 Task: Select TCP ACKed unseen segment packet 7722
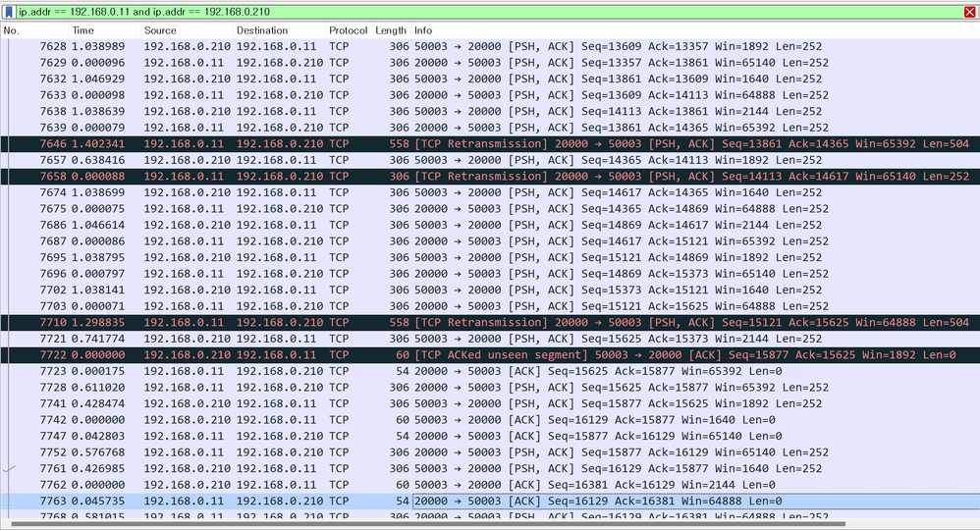point(490,355)
